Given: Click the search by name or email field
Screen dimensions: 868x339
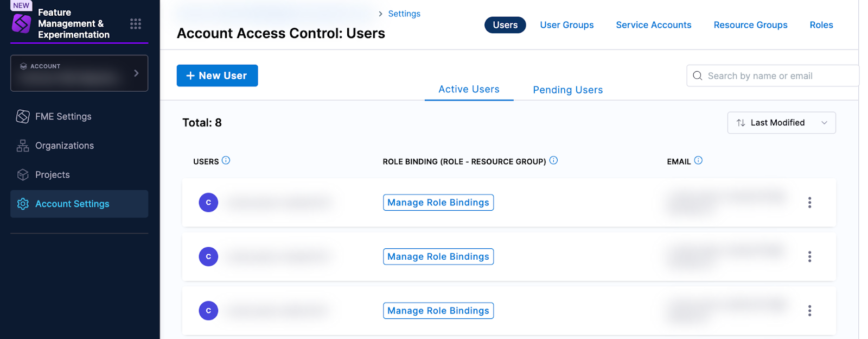Looking at the screenshot, I should 773,76.
